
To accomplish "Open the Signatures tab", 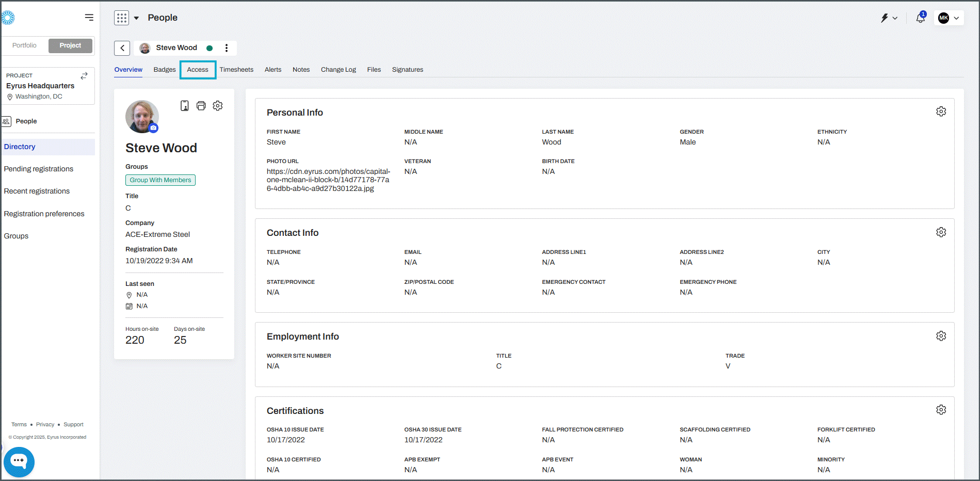I will point(408,70).
